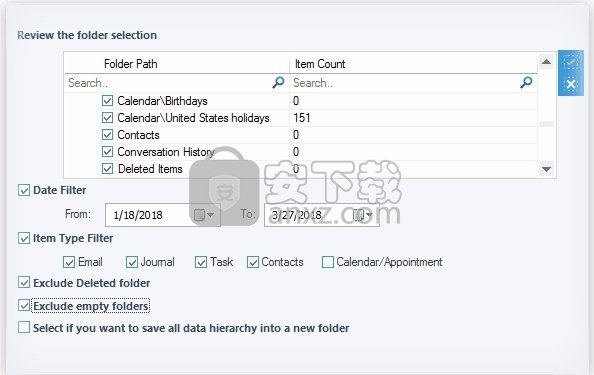Open the To date calendar dropdown
This screenshot has height=375, width=594.
363,215
